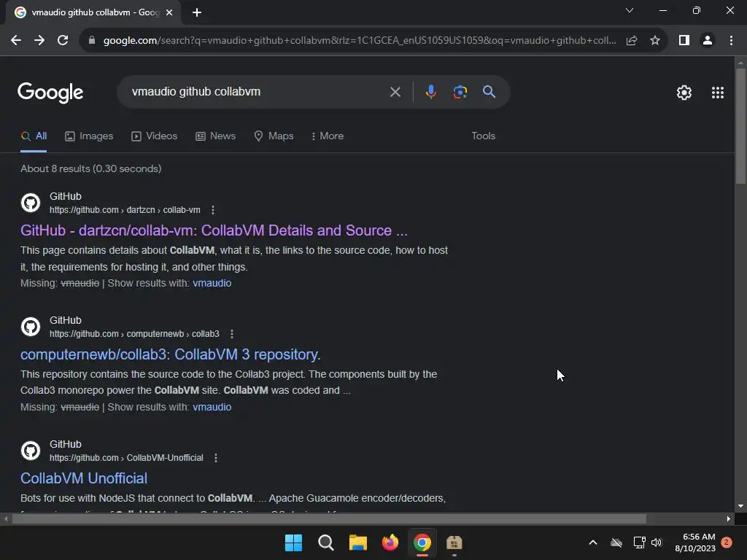Open the Chrome three-dot menu

[731, 41]
